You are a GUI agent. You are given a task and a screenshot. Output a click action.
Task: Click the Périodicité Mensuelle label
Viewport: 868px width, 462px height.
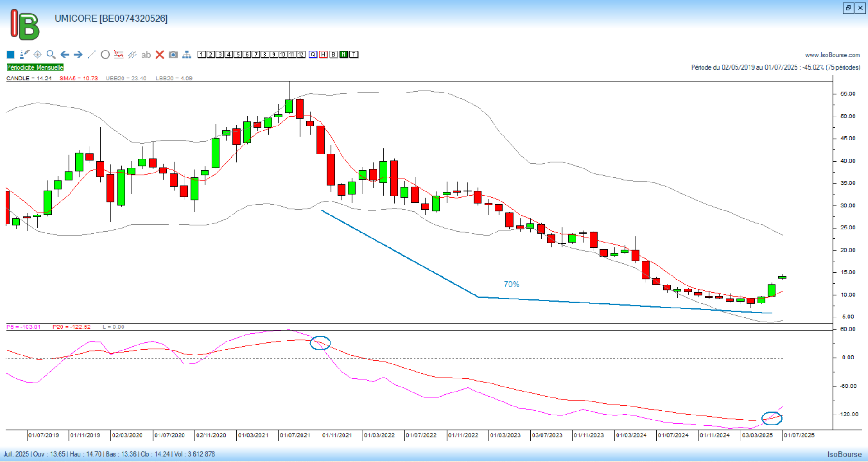[x=35, y=67]
